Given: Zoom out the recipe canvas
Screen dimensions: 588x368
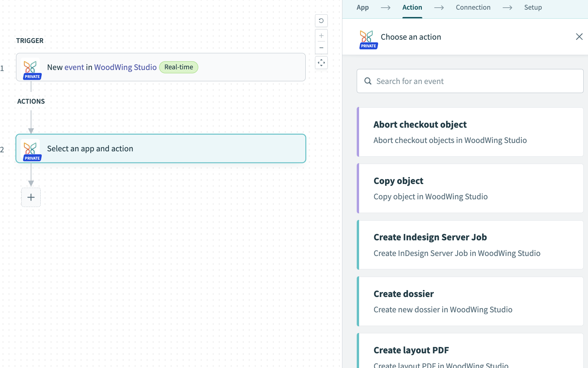Looking at the screenshot, I should (321, 48).
